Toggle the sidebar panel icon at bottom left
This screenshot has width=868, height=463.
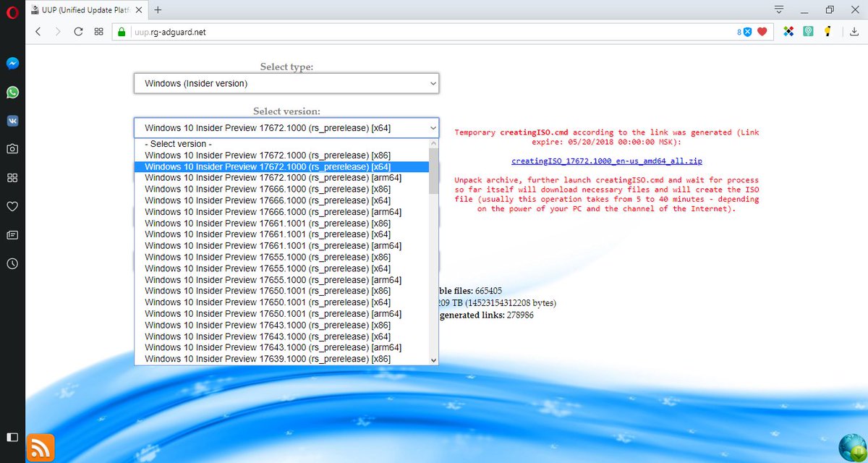(x=12, y=437)
